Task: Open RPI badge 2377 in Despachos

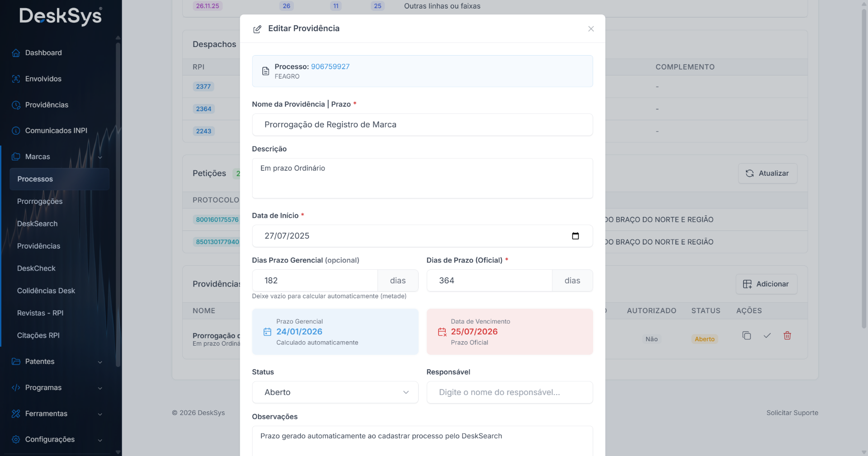Action: click(x=203, y=86)
